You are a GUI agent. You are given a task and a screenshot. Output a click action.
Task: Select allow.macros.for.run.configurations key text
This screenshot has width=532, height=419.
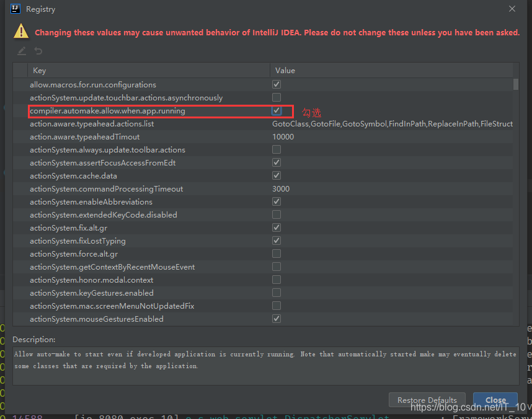click(x=93, y=85)
